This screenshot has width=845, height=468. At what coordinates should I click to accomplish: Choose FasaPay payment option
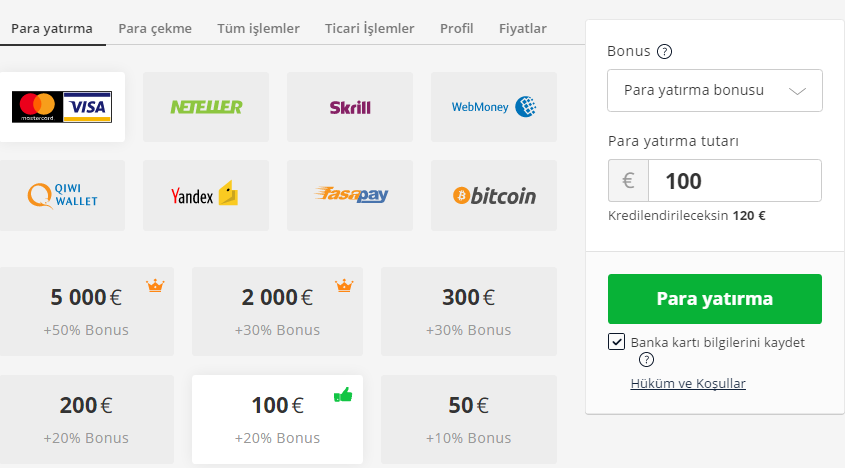coord(350,195)
